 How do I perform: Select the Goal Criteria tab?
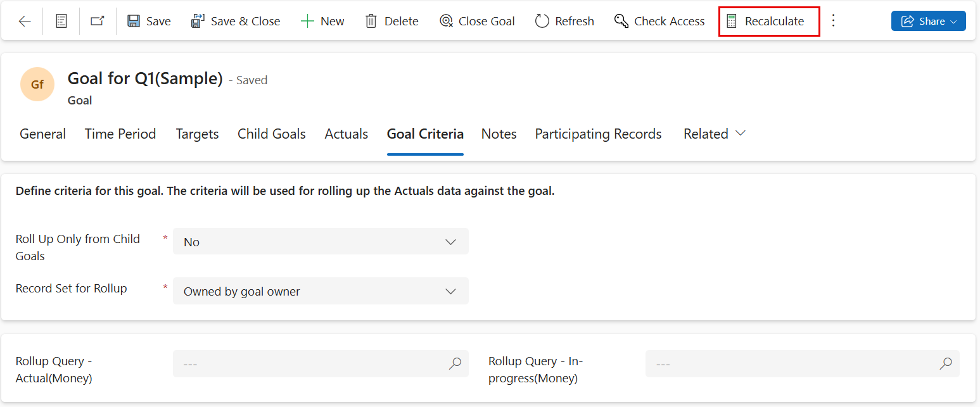point(425,134)
